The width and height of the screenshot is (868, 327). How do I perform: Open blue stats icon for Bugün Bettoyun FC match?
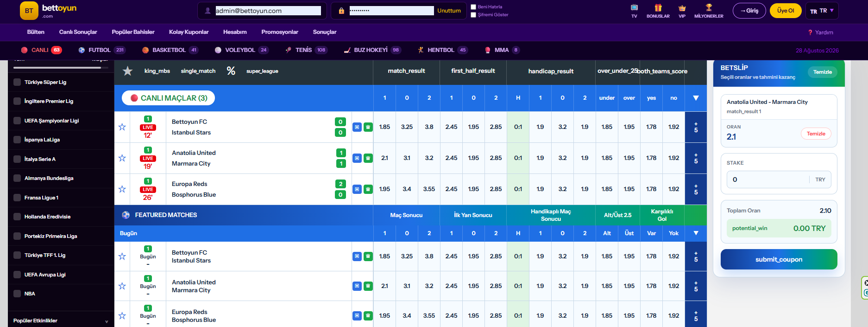click(x=357, y=256)
